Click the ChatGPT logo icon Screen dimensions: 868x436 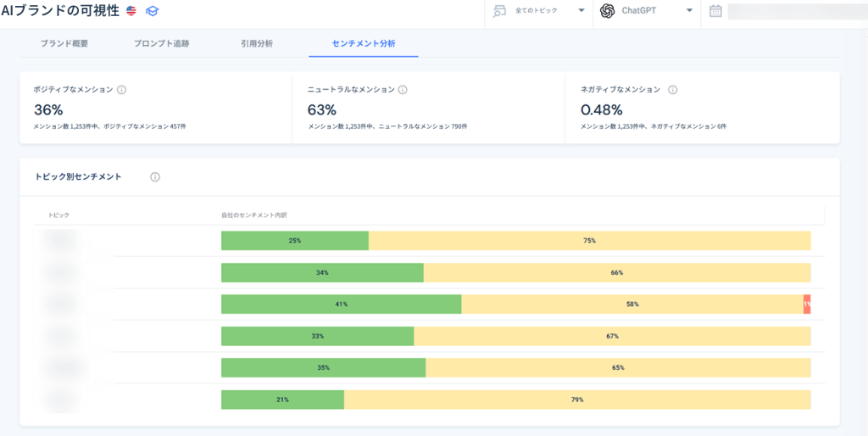[x=608, y=10]
